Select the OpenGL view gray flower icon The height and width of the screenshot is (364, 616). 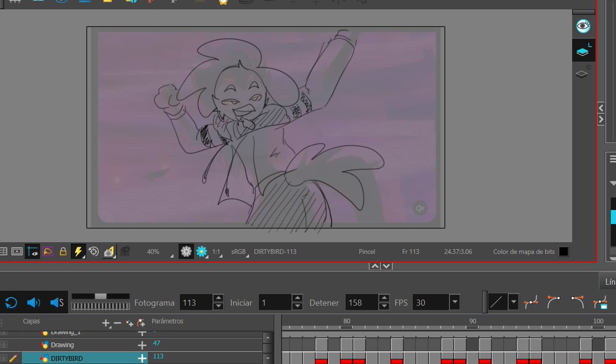point(186,252)
